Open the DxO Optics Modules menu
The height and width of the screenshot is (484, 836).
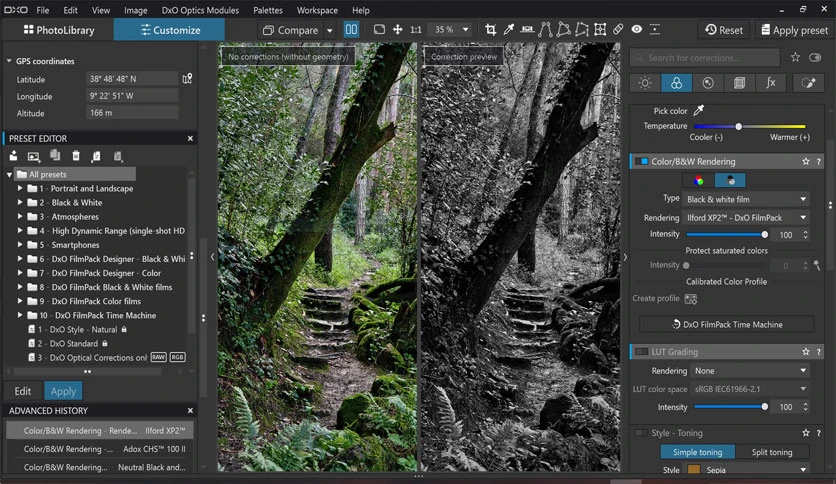200,10
